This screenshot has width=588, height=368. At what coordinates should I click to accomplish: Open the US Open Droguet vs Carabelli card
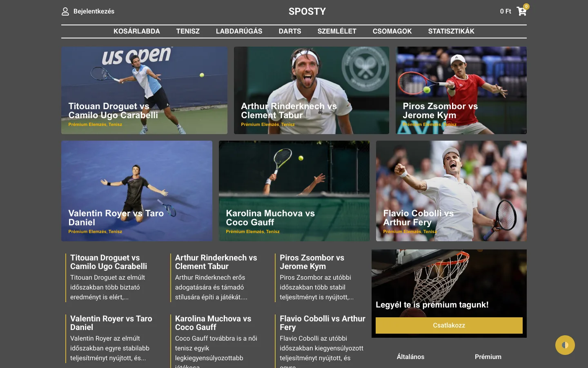point(144,90)
